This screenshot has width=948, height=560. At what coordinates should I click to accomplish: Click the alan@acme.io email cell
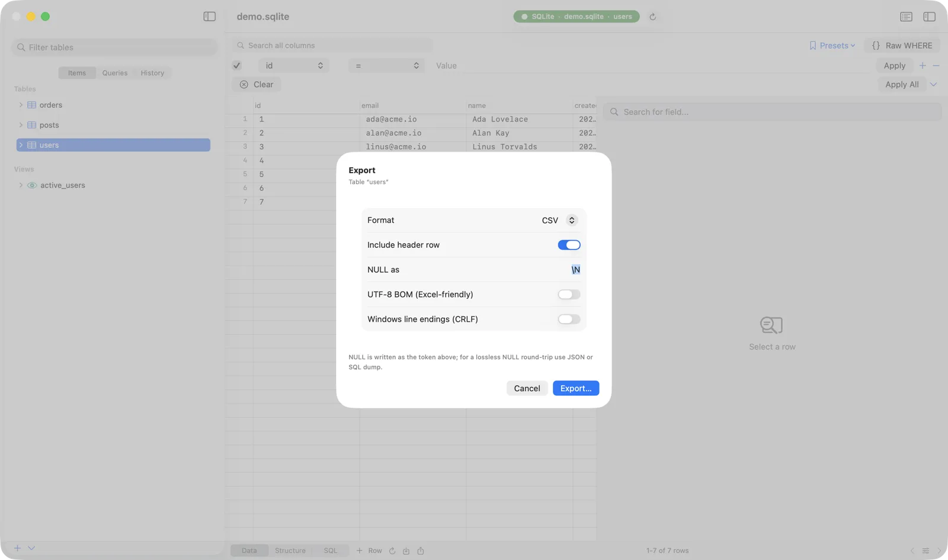pos(413,133)
